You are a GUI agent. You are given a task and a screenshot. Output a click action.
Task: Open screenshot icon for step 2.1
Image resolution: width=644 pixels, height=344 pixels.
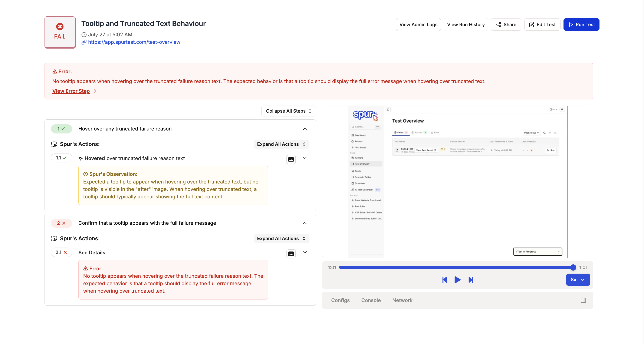pos(291,254)
